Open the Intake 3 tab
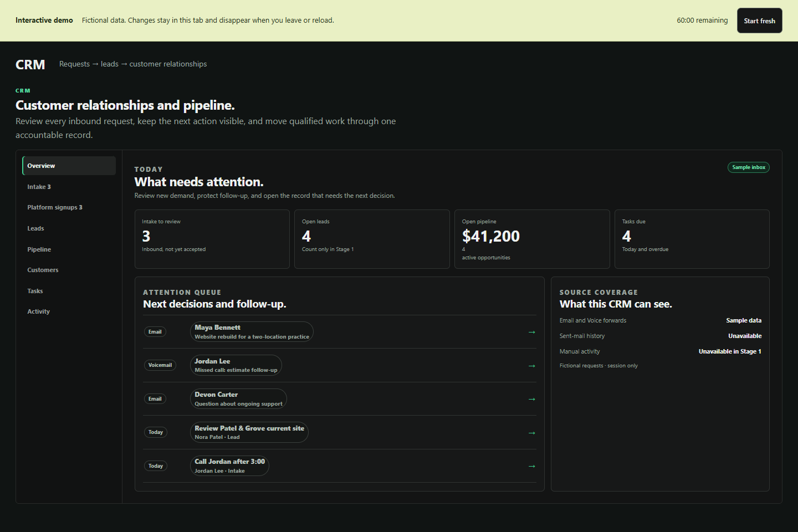The image size is (798, 532). coord(69,187)
